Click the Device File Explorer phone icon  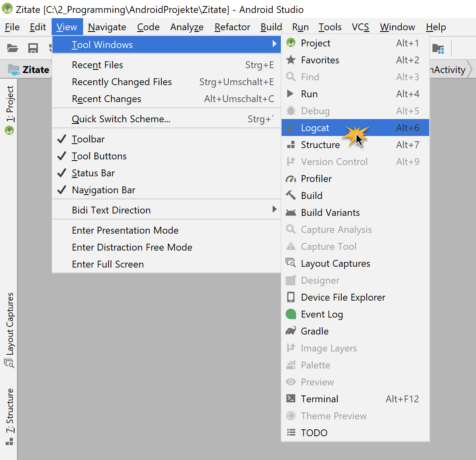click(291, 297)
